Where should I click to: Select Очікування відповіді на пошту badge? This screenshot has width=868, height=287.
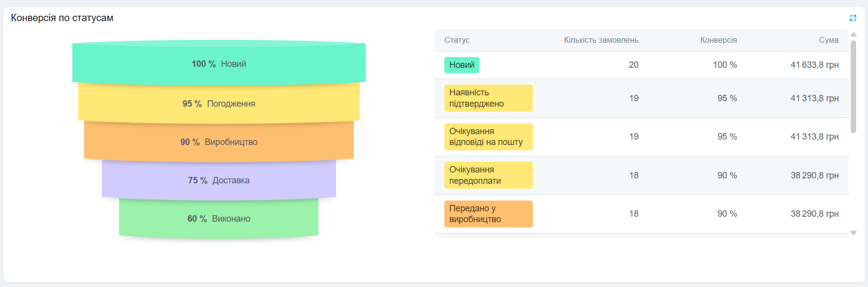click(488, 137)
